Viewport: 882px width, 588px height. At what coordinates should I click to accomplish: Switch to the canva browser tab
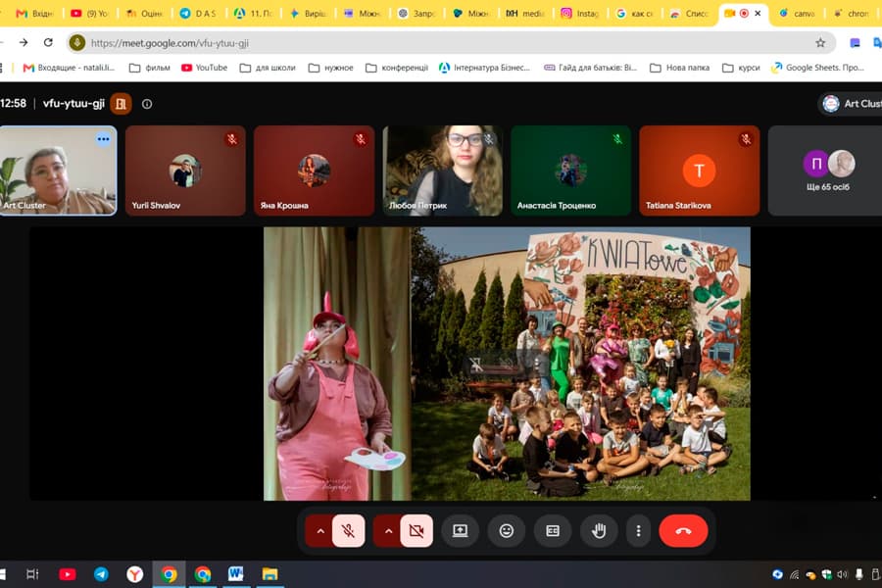(798, 13)
